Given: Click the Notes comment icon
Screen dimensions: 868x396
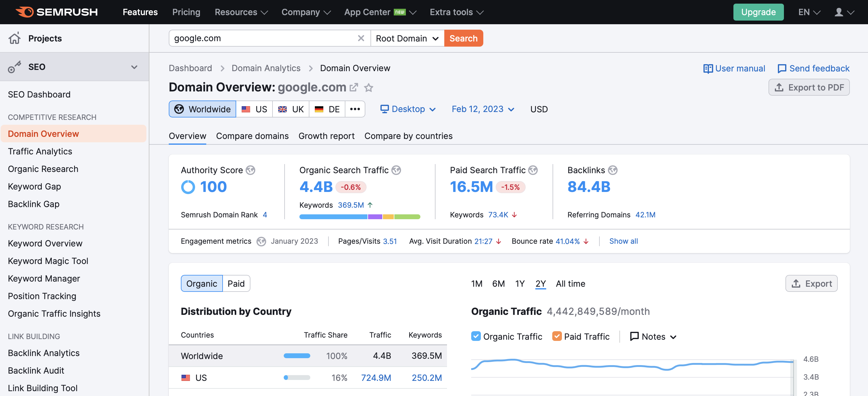Looking at the screenshot, I should [x=635, y=336].
